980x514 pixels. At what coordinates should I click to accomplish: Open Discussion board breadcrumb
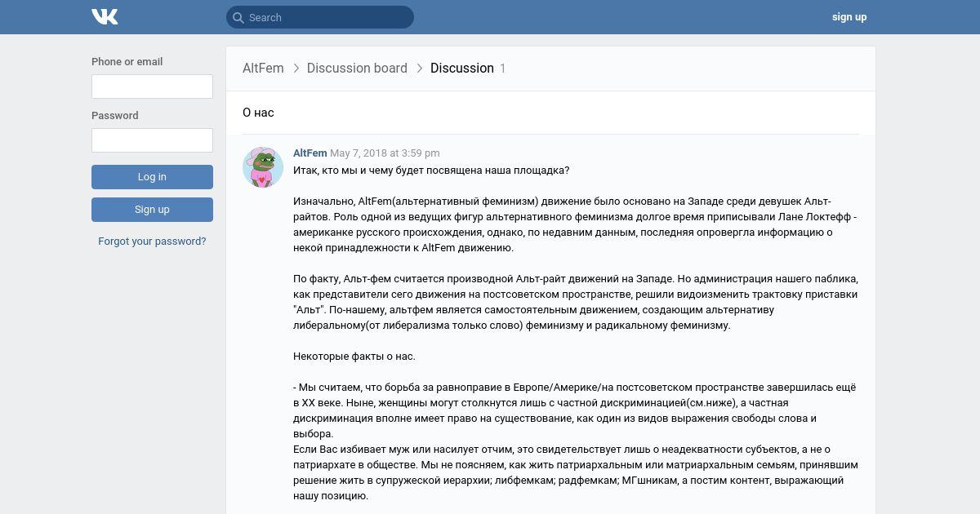pos(357,69)
